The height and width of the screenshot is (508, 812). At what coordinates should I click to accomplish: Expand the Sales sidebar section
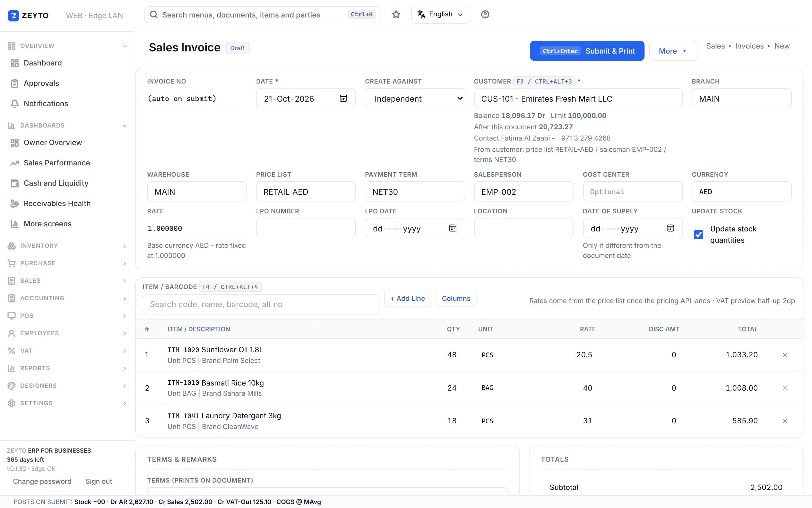[x=67, y=281]
